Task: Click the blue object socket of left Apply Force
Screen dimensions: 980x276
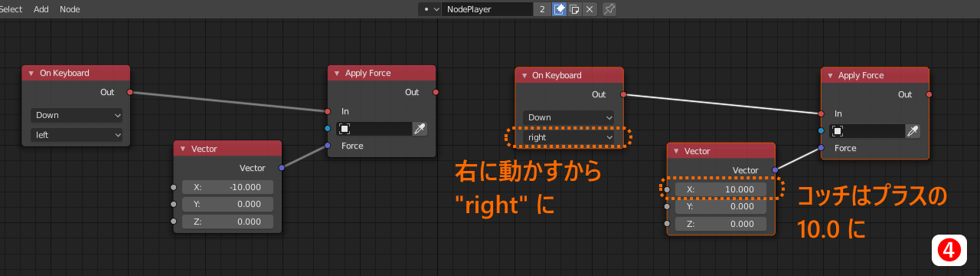Action: 328,129
